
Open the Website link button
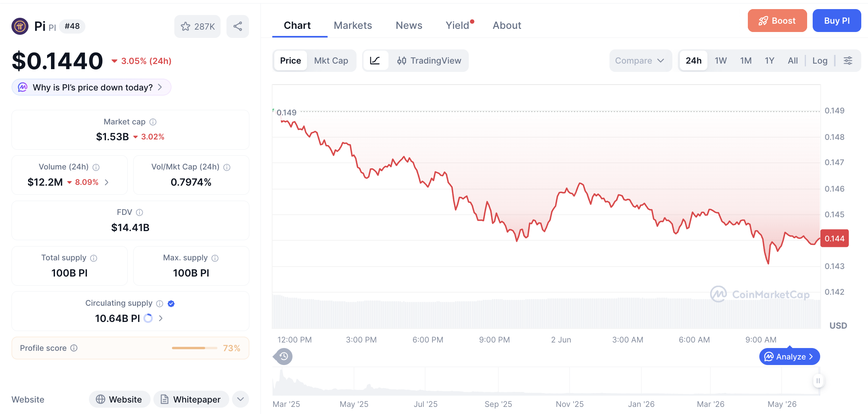tap(119, 399)
